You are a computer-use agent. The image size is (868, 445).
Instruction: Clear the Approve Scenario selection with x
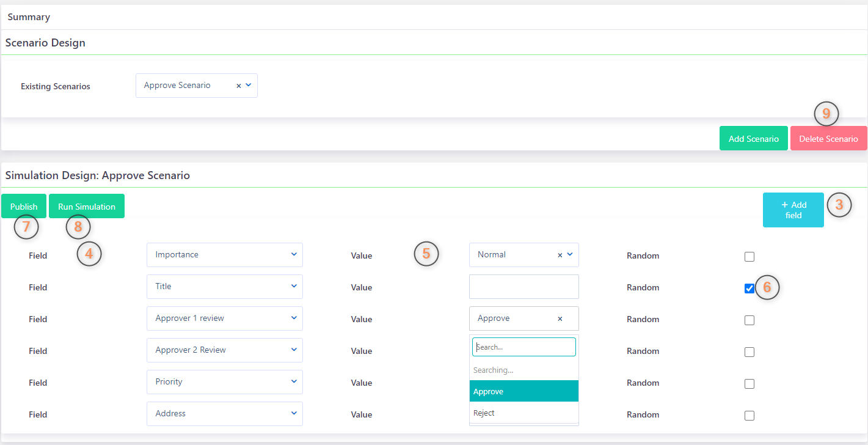click(x=239, y=86)
